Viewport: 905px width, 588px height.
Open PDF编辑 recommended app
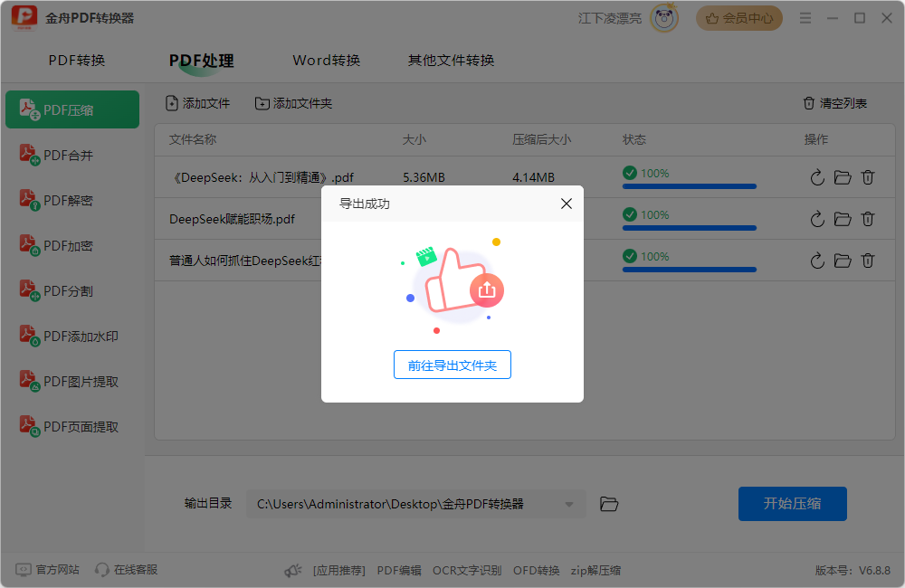pos(399,571)
